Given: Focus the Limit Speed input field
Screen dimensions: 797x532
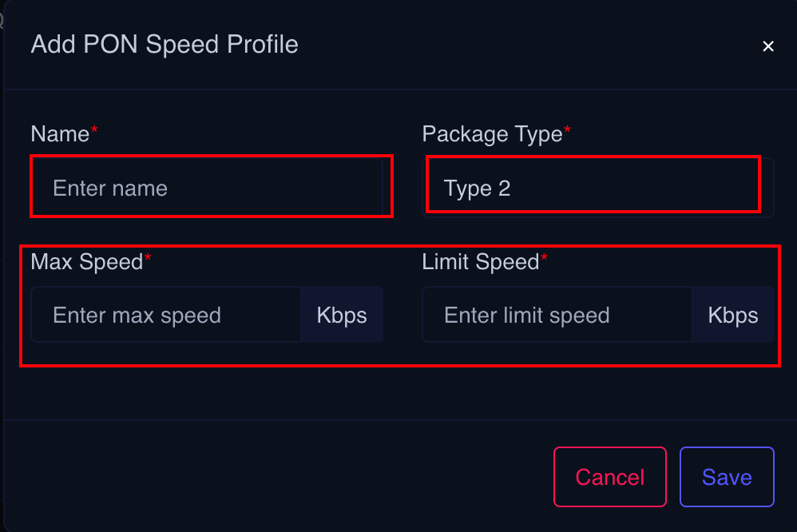Looking at the screenshot, I should coord(557,315).
